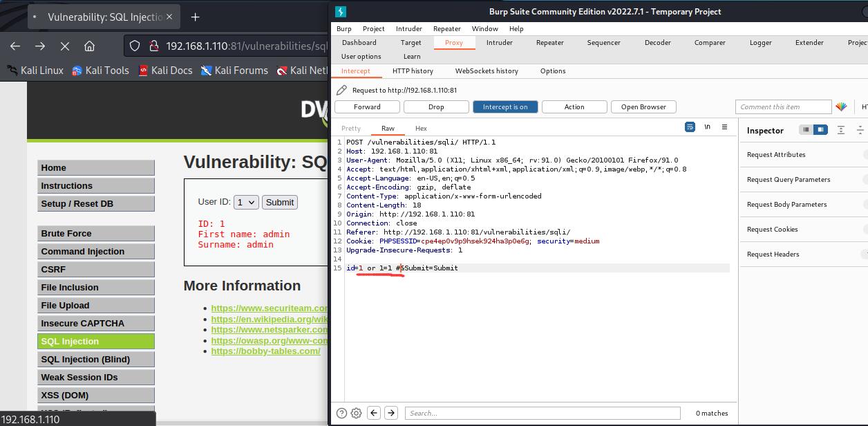Open Kali Forums bookmark
Viewport: 868px width, 426px height.
click(x=234, y=70)
